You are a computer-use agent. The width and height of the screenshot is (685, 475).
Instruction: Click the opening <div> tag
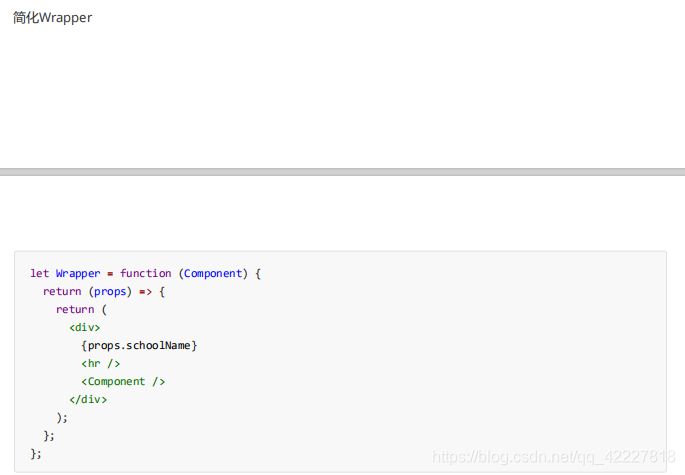coord(84,327)
